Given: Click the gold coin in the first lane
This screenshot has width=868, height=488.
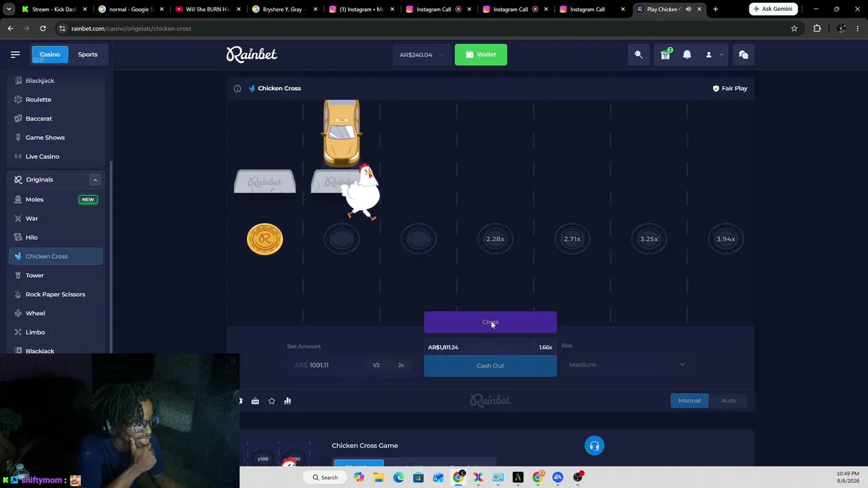Looking at the screenshot, I should [264, 239].
